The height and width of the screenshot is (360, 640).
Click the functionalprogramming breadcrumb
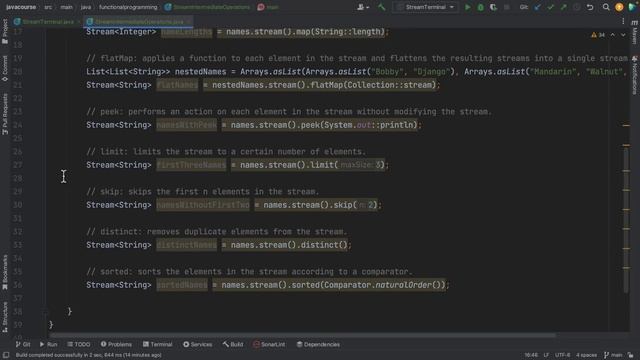tap(128, 7)
